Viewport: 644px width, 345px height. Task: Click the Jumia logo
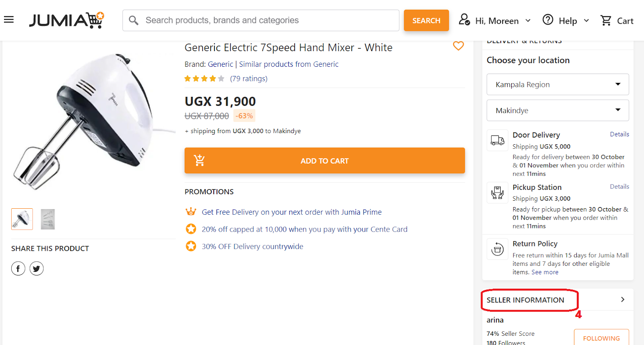pyautogui.click(x=66, y=20)
